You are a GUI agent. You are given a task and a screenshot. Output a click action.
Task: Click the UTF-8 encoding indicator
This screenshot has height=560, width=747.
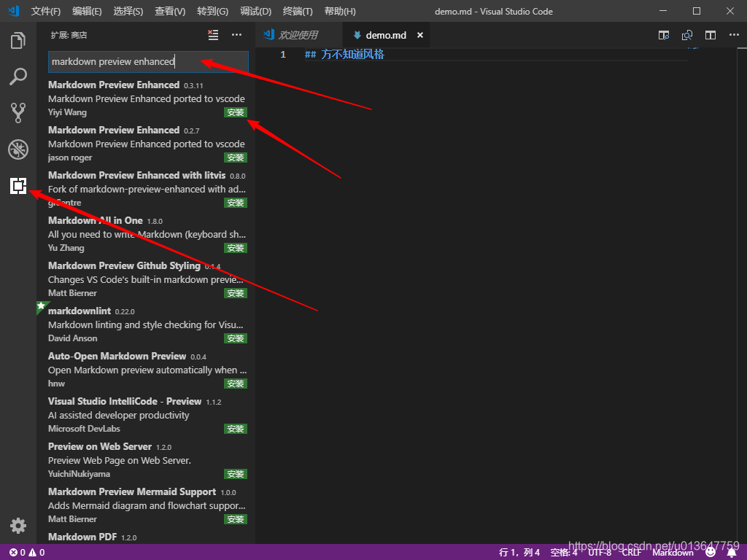tap(600, 553)
